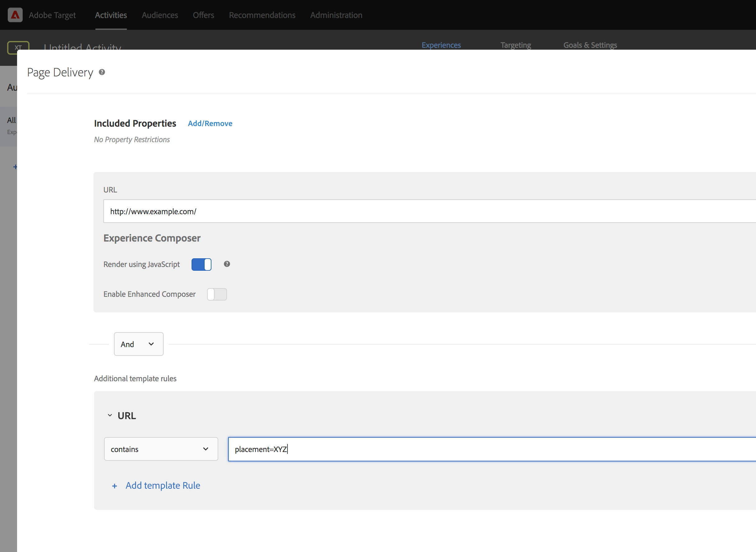Open the Audiences menu
This screenshot has width=756, height=552.
[x=160, y=15]
